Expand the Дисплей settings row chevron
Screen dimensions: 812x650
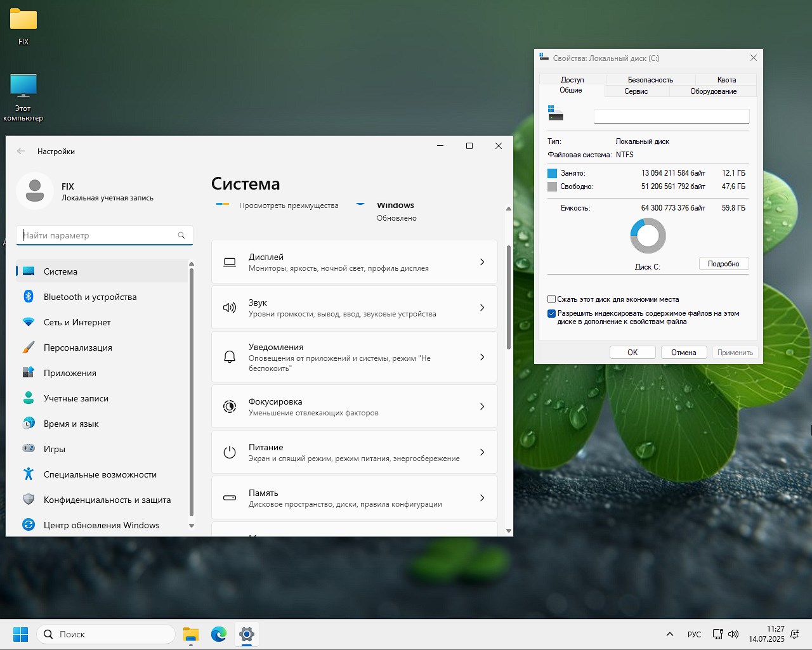point(482,262)
